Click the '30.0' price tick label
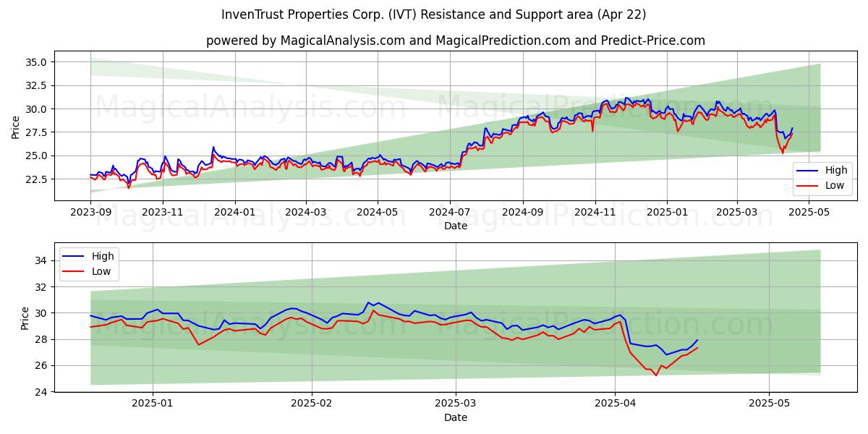Screen dimensions: 868x434 tap(37, 109)
